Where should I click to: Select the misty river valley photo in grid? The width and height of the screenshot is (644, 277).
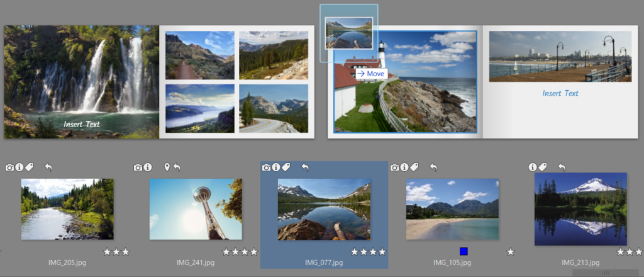[x=200, y=108]
